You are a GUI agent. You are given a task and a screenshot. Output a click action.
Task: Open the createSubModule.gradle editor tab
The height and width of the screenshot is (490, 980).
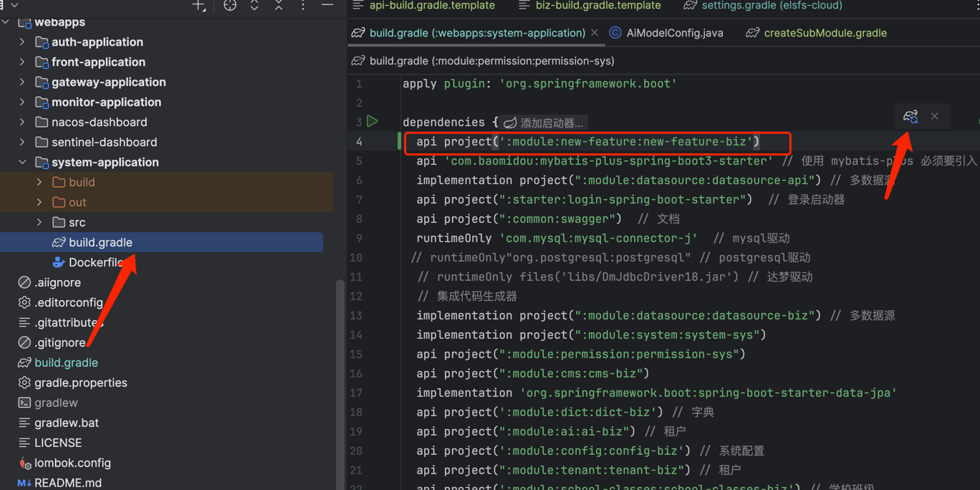click(825, 33)
